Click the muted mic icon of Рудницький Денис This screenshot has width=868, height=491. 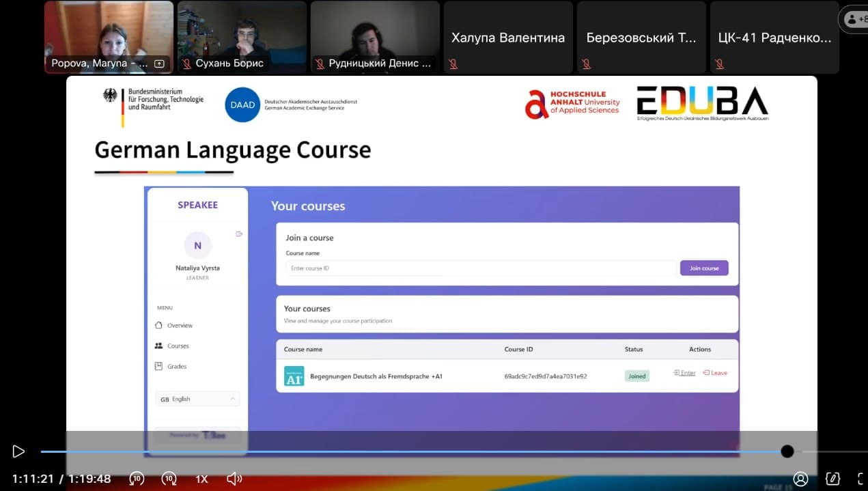click(320, 64)
